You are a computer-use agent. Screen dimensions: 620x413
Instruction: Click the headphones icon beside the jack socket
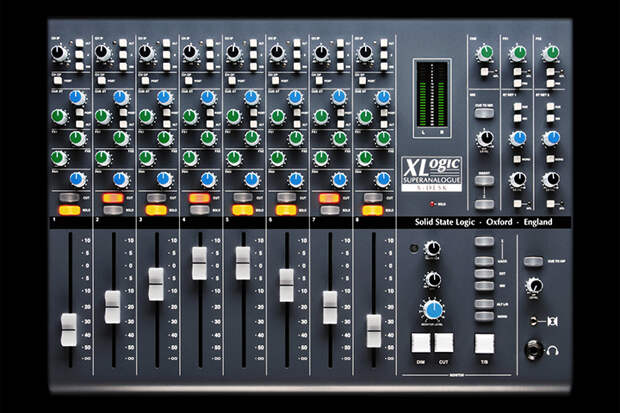click(x=552, y=350)
